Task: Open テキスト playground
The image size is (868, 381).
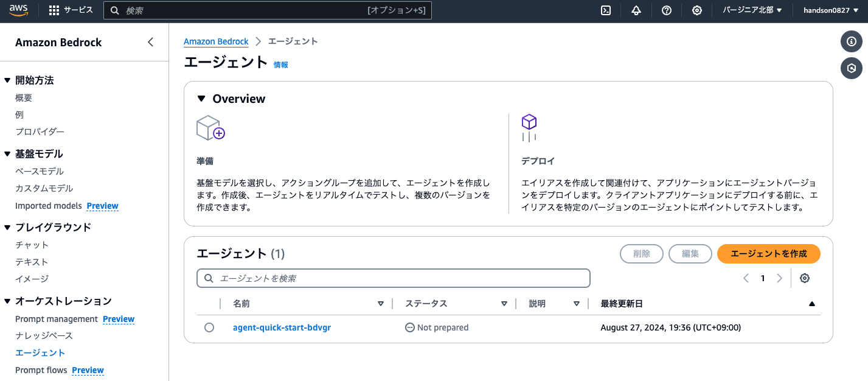Action: click(32, 262)
